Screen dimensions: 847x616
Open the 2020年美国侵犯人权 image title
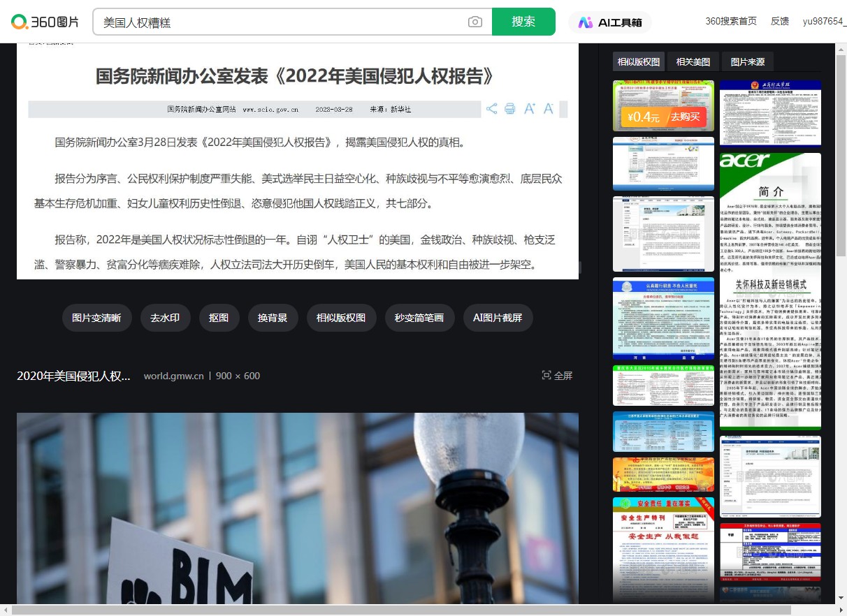[74, 376]
